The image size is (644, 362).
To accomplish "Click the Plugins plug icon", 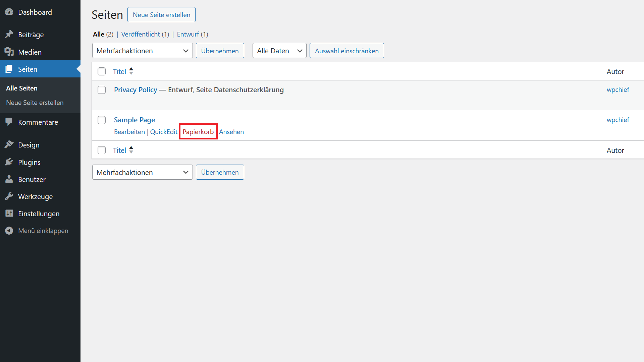I will coord(9,162).
